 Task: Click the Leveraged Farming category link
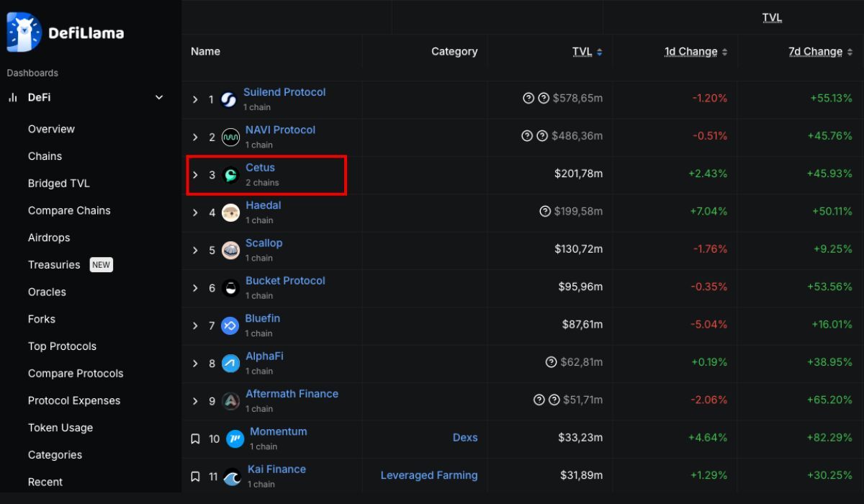[x=429, y=475]
